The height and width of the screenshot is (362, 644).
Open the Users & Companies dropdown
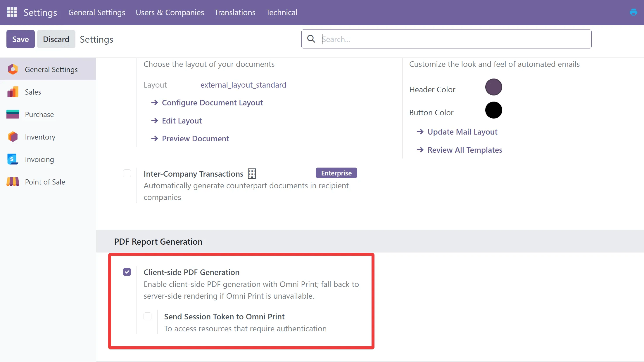pyautogui.click(x=170, y=12)
